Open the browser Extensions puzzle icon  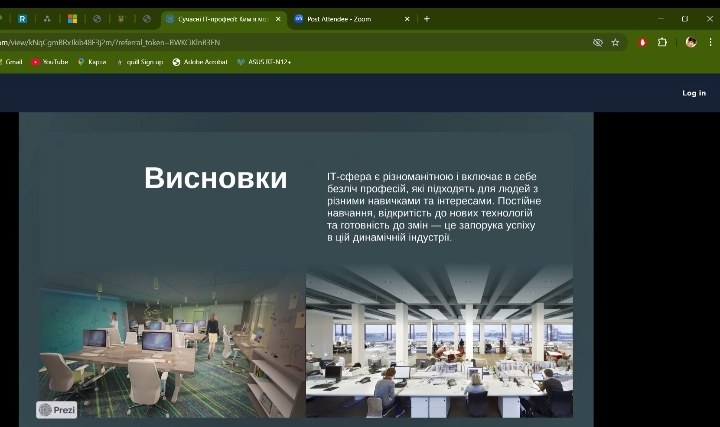(x=662, y=43)
